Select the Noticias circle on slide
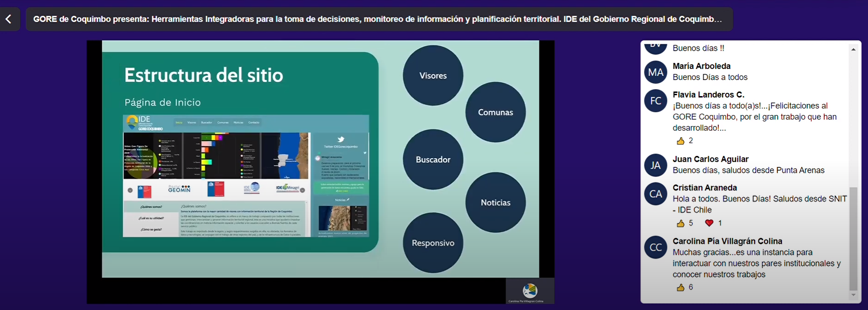Screen dimensions: 868x310 [x=495, y=202]
